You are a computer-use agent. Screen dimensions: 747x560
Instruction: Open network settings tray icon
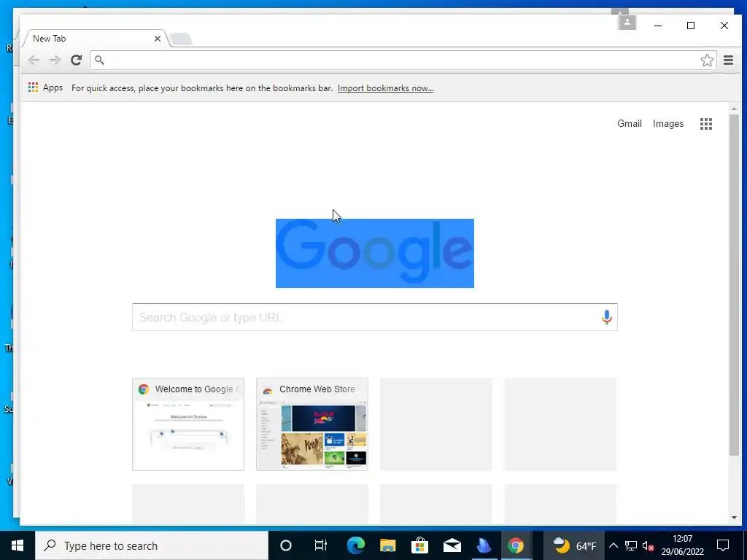631,545
